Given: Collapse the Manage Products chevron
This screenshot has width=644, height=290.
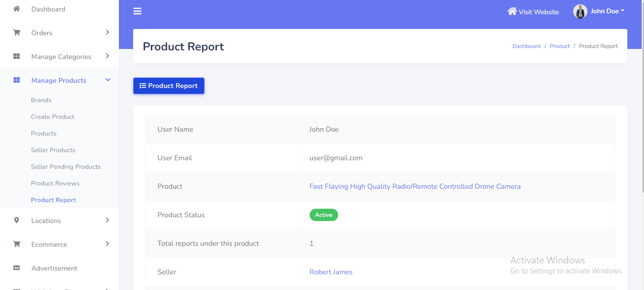Looking at the screenshot, I should tap(107, 80).
